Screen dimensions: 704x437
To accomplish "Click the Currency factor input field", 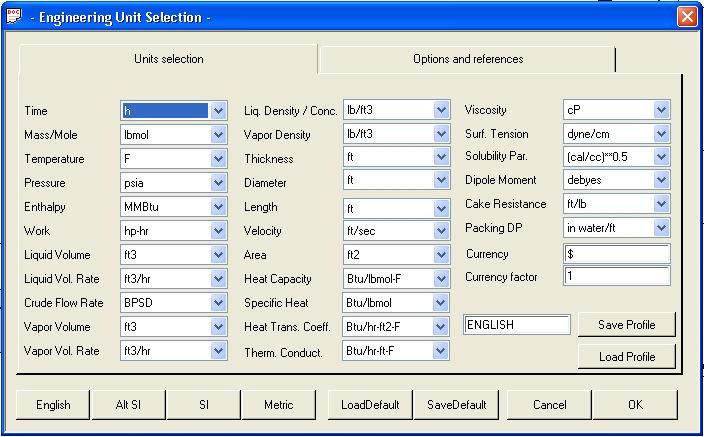I will coord(616,276).
